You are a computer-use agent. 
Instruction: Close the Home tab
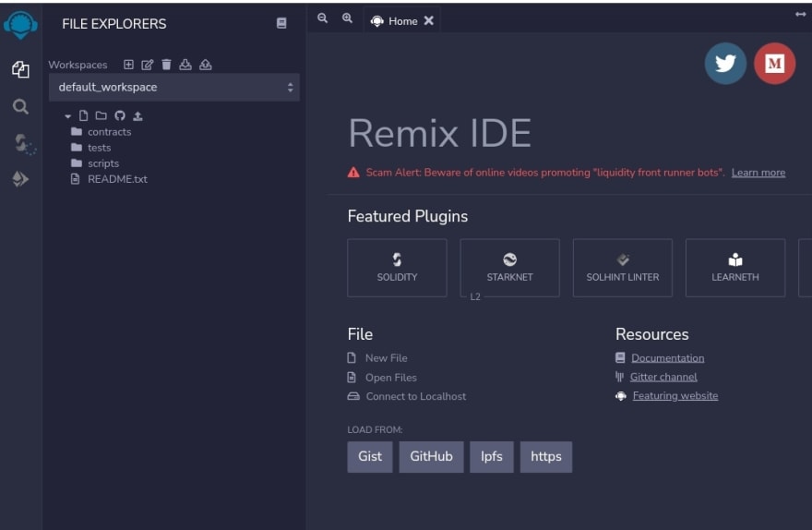click(429, 20)
